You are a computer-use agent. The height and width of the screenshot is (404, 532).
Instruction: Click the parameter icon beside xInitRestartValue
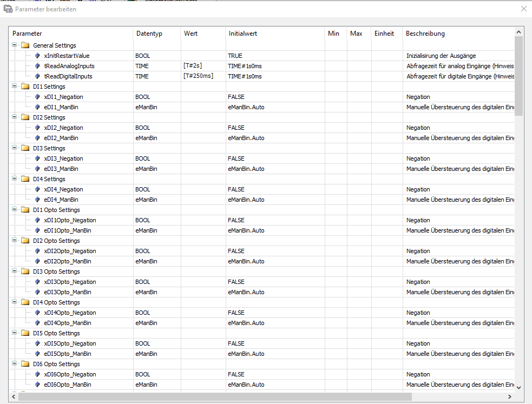[37, 56]
